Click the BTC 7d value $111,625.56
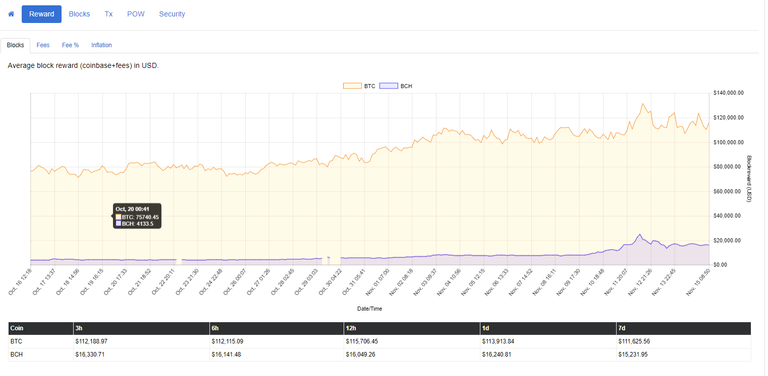The image size is (768, 376). click(x=634, y=341)
